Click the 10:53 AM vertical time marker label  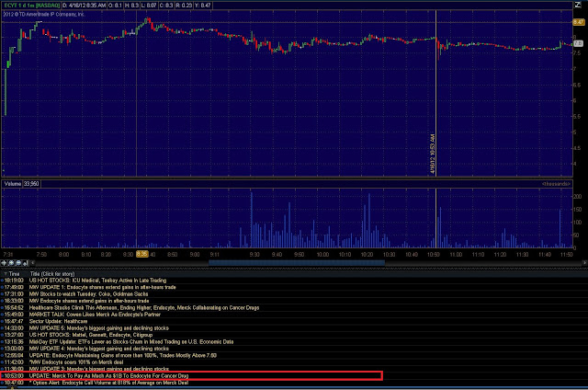pyautogui.click(x=433, y=155)
